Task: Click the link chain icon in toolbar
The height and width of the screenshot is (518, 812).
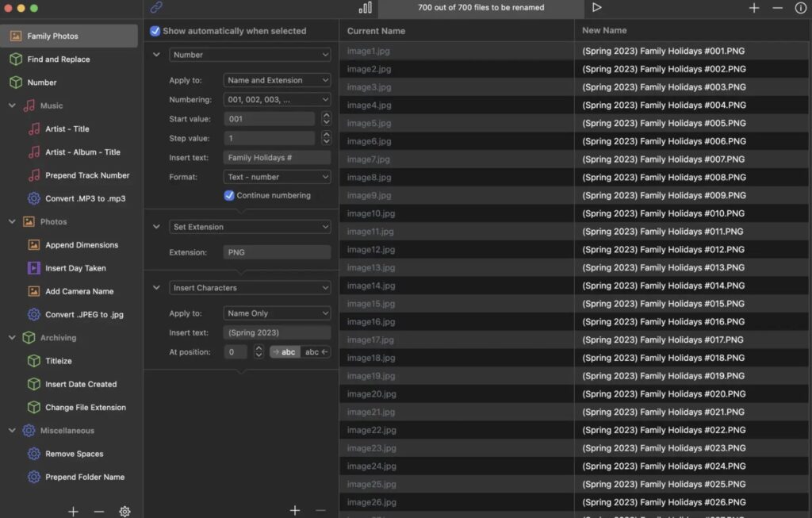Action: click(156, 8)
